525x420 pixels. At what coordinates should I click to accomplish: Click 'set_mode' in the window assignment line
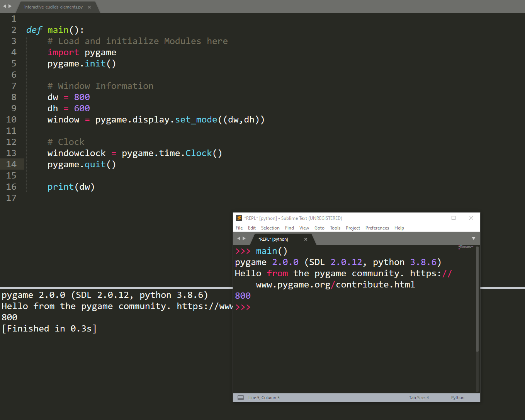(196, 120)
